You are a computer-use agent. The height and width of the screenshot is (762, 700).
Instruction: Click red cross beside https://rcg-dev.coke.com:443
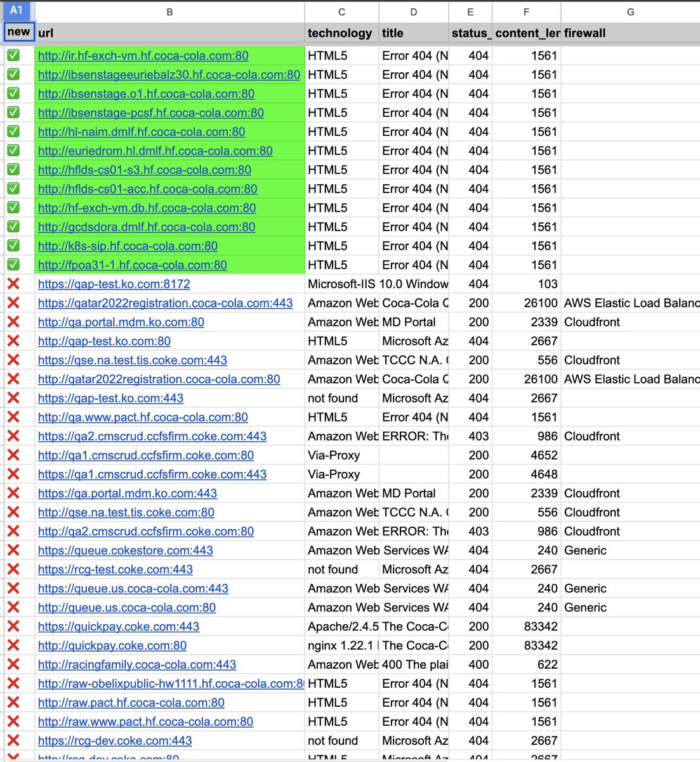[13, 741]
